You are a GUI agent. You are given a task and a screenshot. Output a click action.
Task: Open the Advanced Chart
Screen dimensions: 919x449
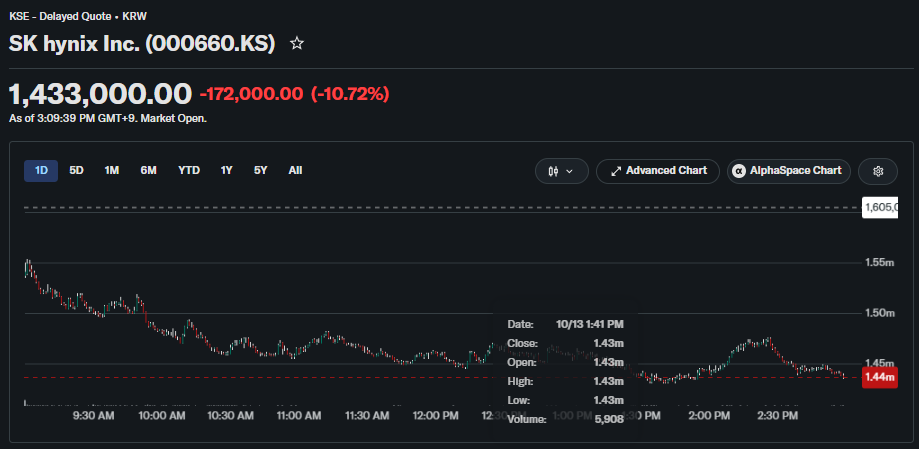point(658,171)
